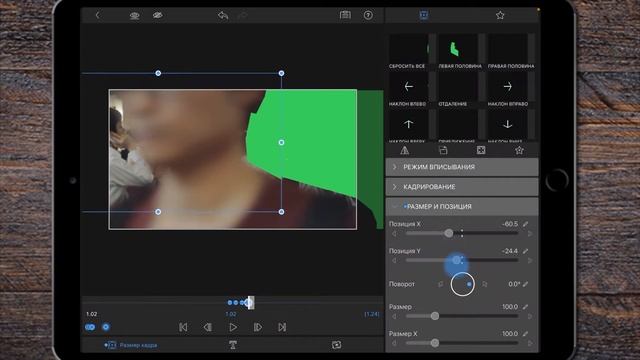Edit the Размер X value with pencil
Screen dimensions: 640x360
pyautogui.click(x=526, y=333)
